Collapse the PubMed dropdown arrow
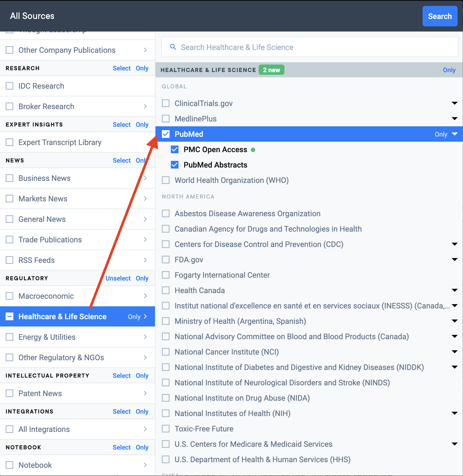463x476 pixels. click(x=454, y=134)
